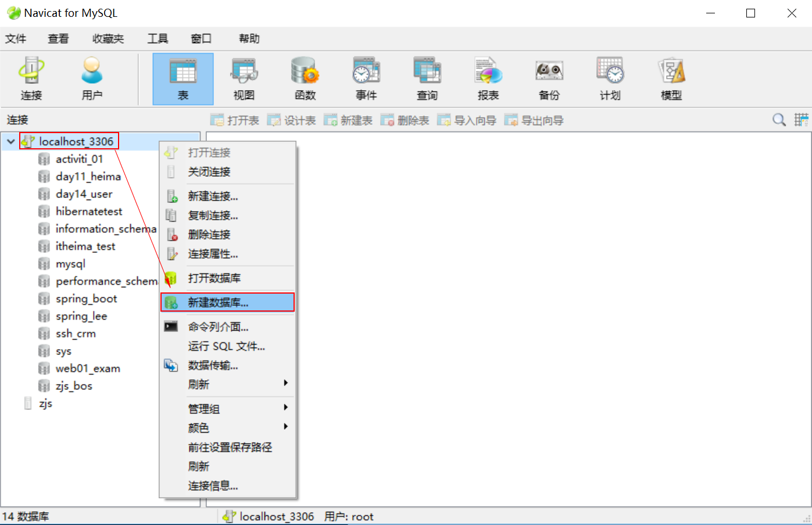Click 设计表 design table button
This screenshot has width=812, height=525.
pyautogui.click(x=291, y=120)
